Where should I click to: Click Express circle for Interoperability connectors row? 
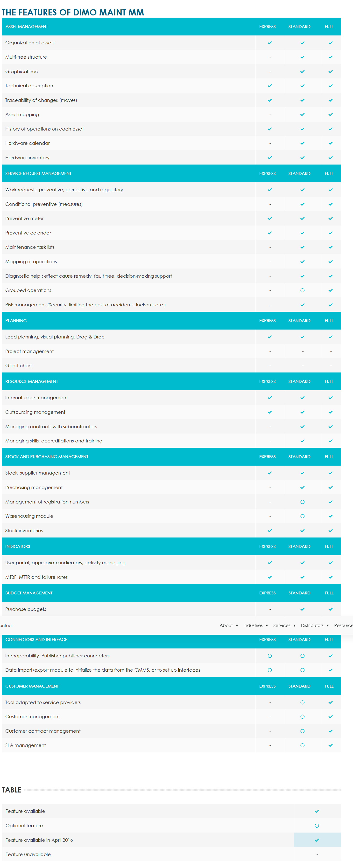coord(270,656)
